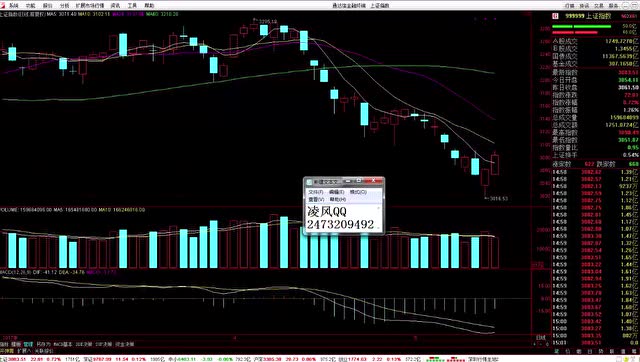The height and width of the screenshot is (362, 640).
Task: Click the 跌家数 label
Action: (x=606, y=164)
